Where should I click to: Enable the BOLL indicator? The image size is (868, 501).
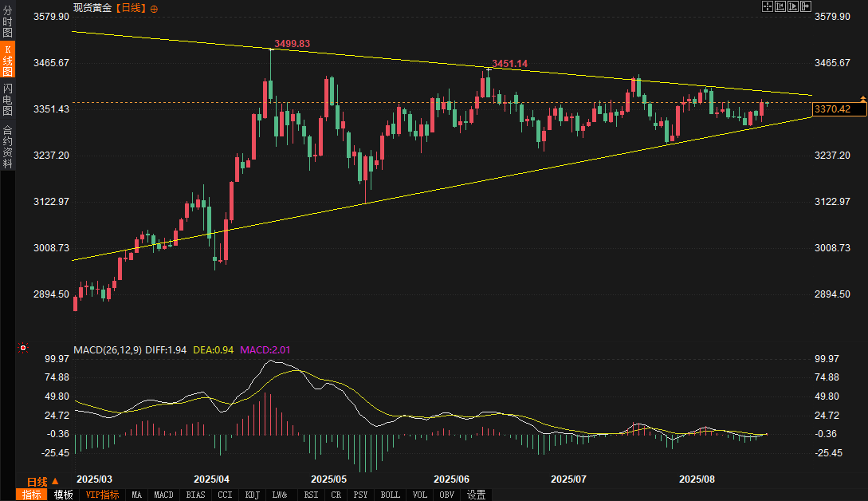pyautogui.click(x=391, y=495)
